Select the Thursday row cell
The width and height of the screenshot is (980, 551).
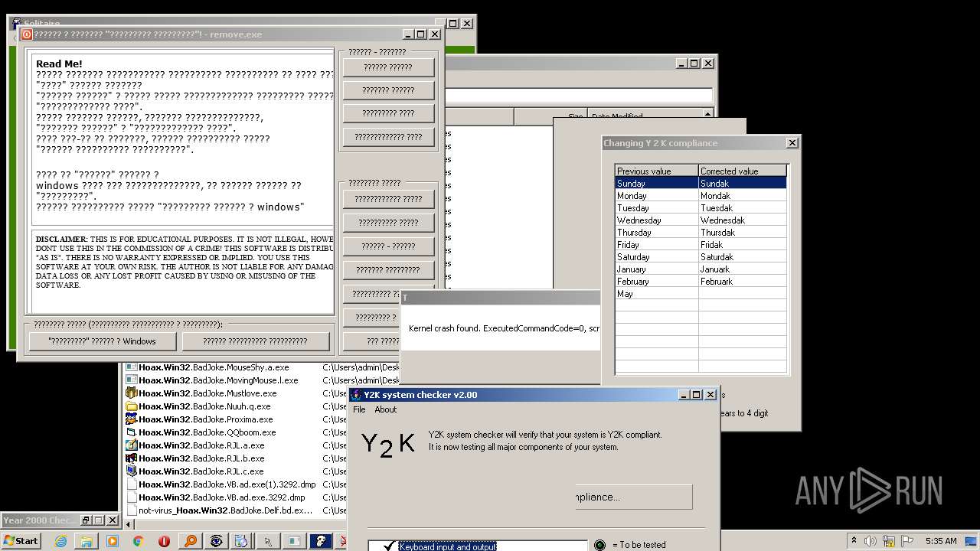[x=657, y=232]
